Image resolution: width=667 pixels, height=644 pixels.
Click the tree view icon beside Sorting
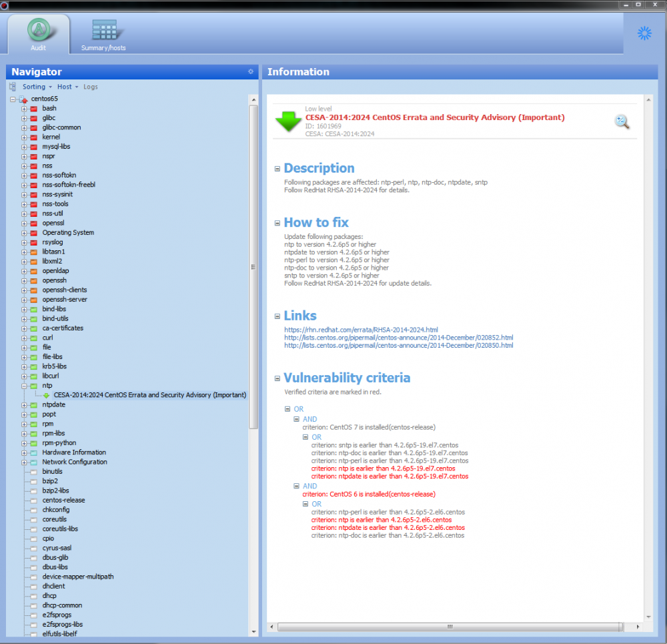coord(13,87)
